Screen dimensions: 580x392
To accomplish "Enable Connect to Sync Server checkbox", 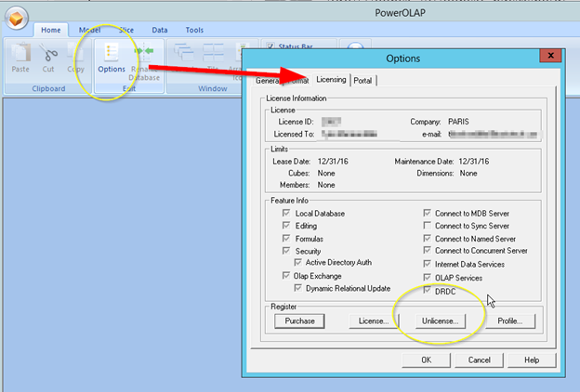I will [428, 225].
